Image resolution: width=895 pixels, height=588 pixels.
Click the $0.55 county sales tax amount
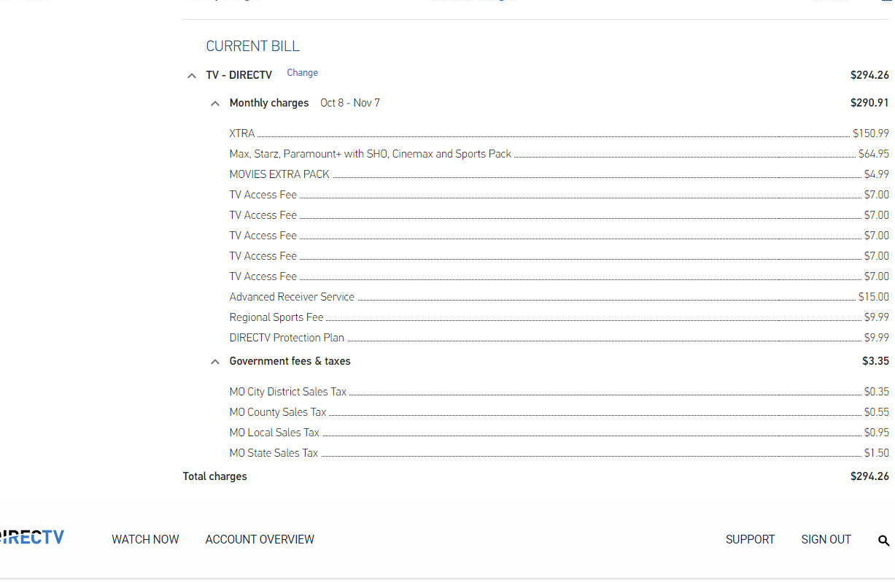[x=877, y=412]
